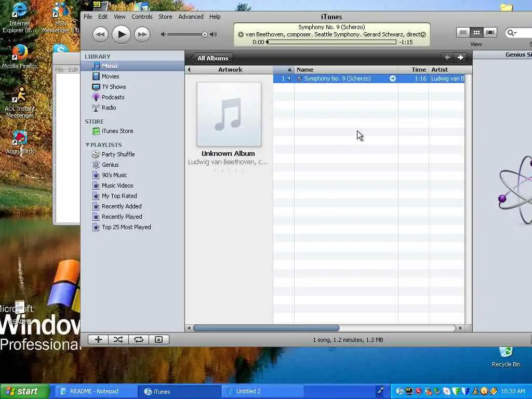Screen dimensions: 532x399
Task: Uncheck the Symphony No. 9 (Scherzo) checkbox
Action: tap(299, 79)
